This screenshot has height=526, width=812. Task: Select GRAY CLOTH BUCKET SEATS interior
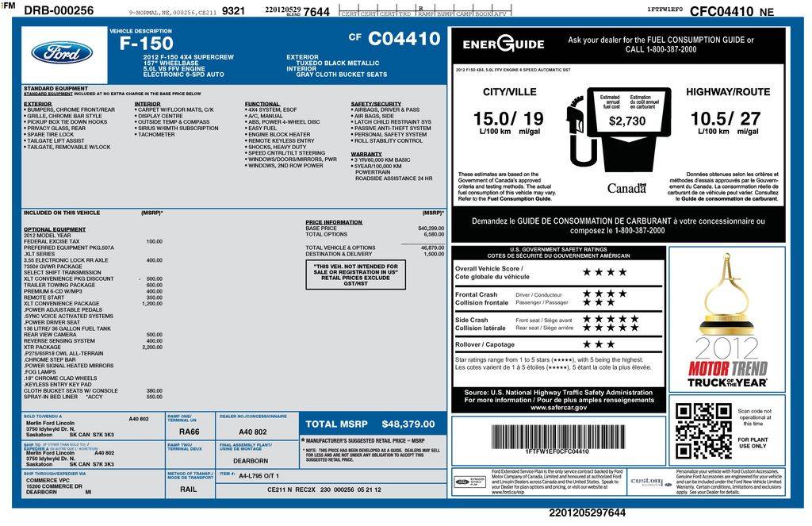[341, 75]
